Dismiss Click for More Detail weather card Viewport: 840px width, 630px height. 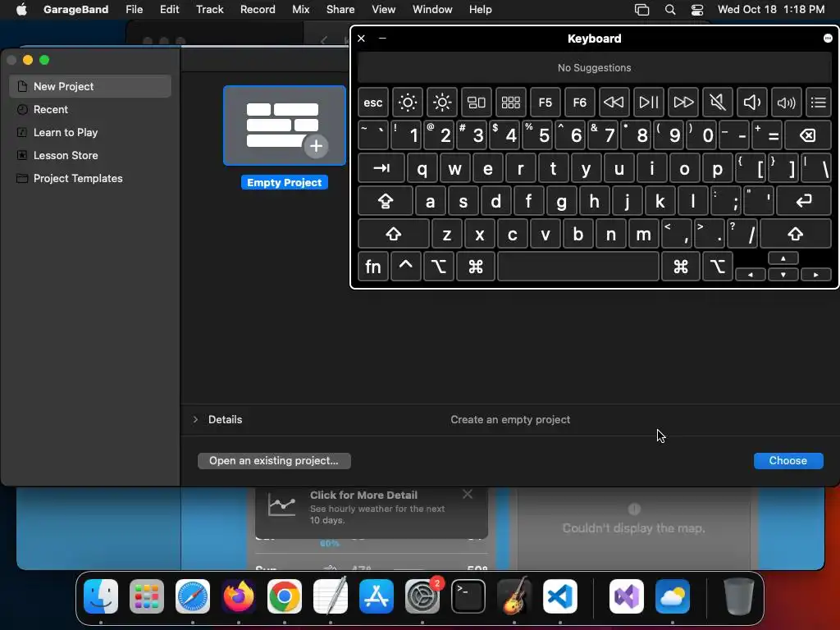pos(468,494)
